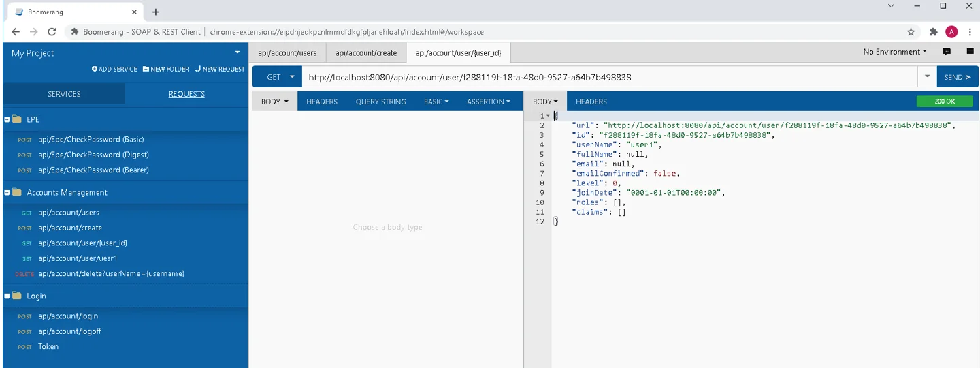Open the api/account/logoff request
This screenshot has width=980, height=368.
point(69,331)
